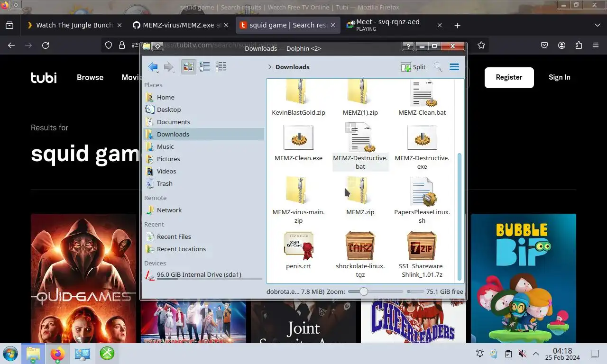Screen dimensions: 607x364
Task: Open Dolphin's search magnifier icon
Action: tap(438, 67)
